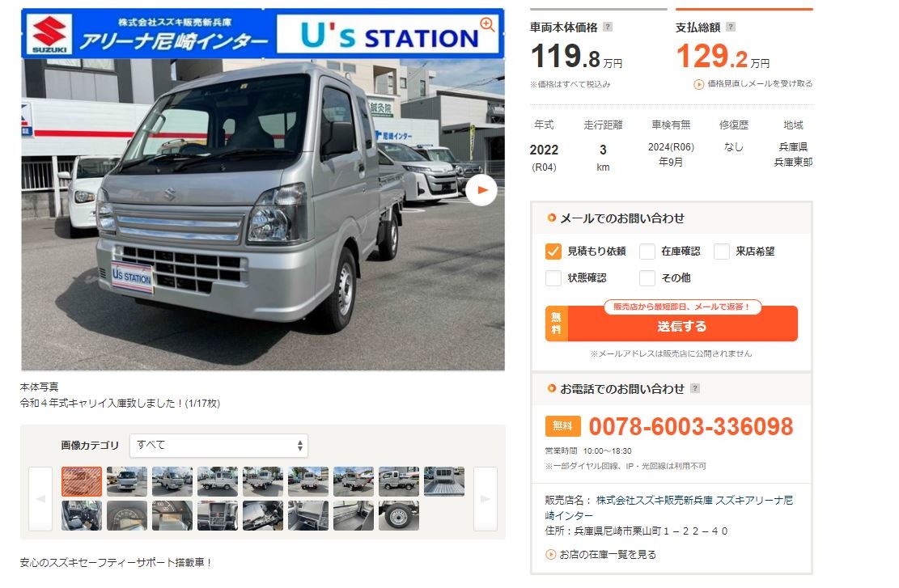Check the 在庫確認 checkbox
The width and height of the screenshot is (899, 588).
click(647, 251)
